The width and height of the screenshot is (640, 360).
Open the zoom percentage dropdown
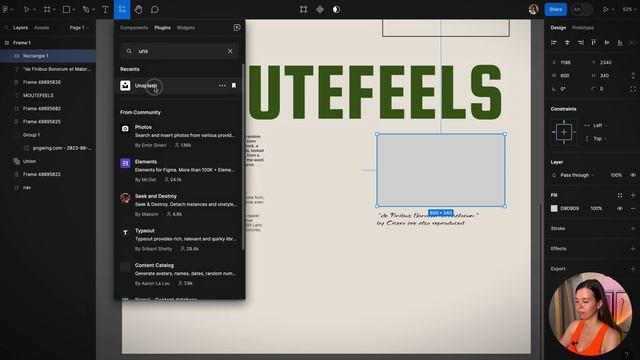tap(629, 9)
